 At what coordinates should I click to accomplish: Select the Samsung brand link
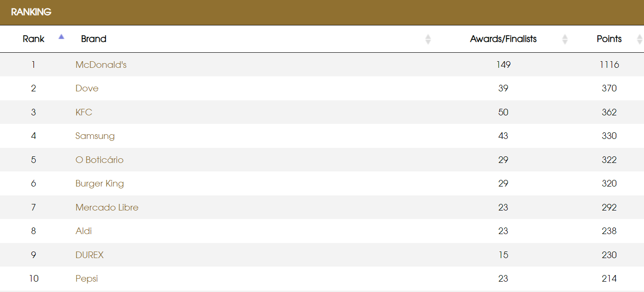(x=95, y=136)
